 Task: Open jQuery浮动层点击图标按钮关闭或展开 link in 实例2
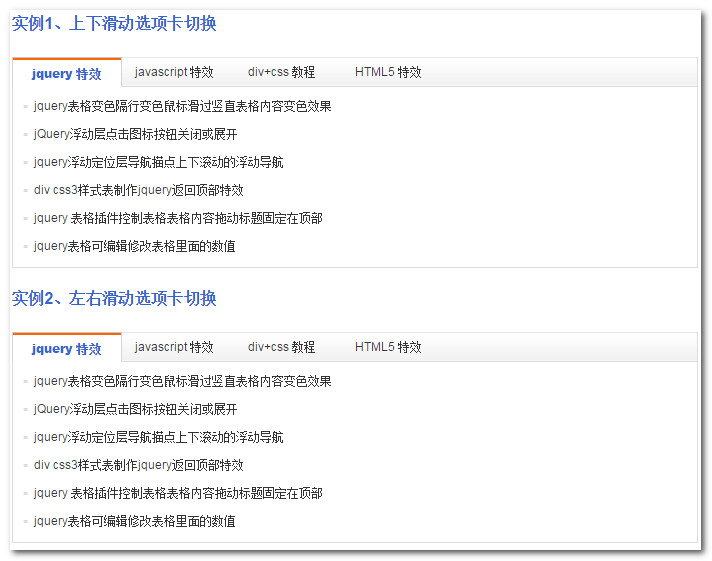(135, 409)
